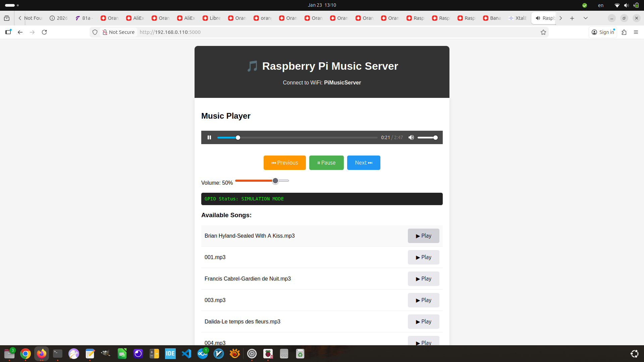The height and width of the screenshot is (362, 644).
Task: Go to the Previous track
Action: coord(284,163)
